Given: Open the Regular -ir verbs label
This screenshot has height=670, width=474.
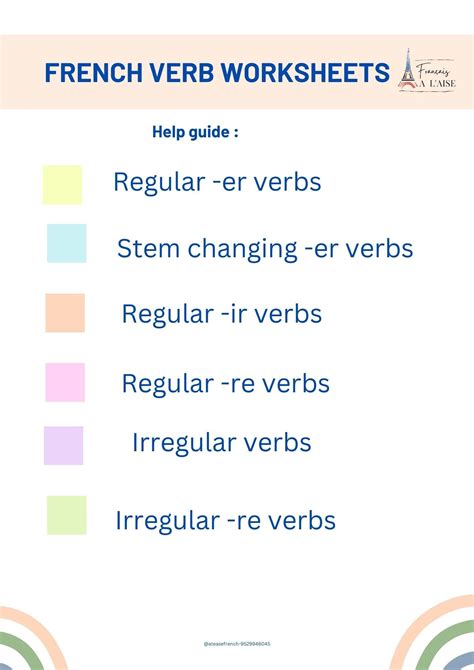Looking at the screenshot, I should [222, 314].
